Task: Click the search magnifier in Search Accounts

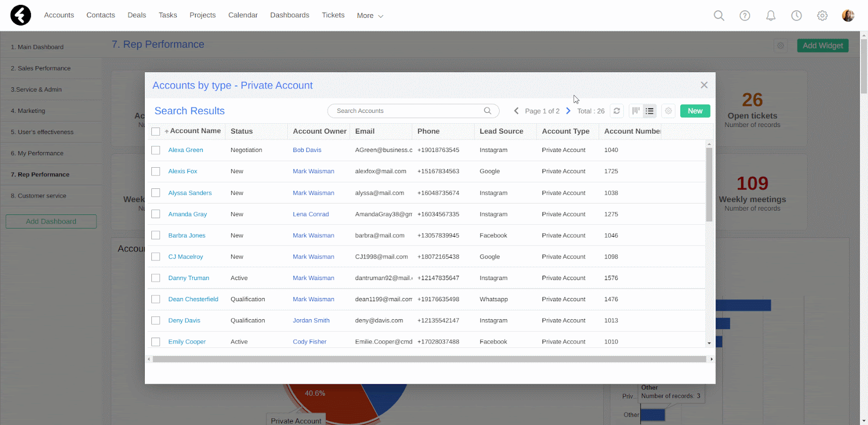Action: click(x=488, y=111)
